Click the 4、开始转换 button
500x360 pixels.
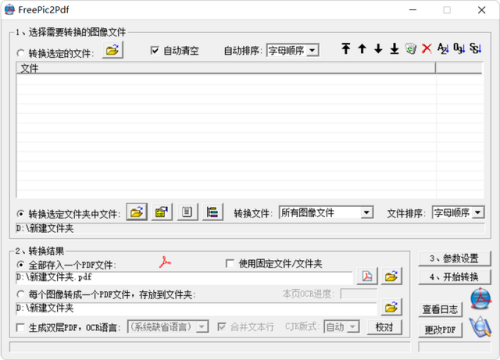point(454,277)
